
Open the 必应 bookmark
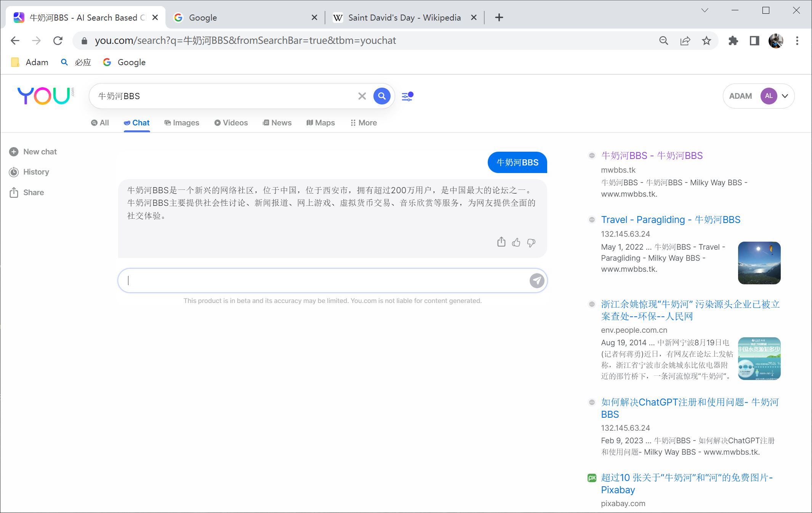click(76, 62)
